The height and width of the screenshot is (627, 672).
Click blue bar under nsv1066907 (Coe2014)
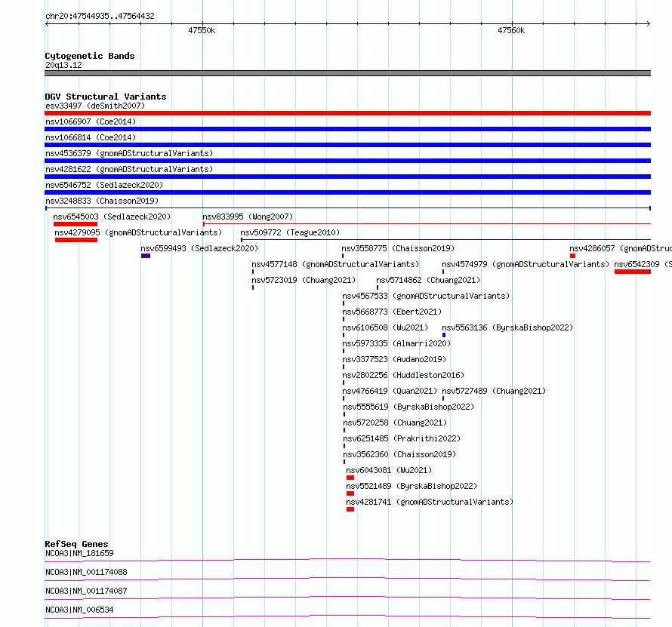click(x=347, y=129)
